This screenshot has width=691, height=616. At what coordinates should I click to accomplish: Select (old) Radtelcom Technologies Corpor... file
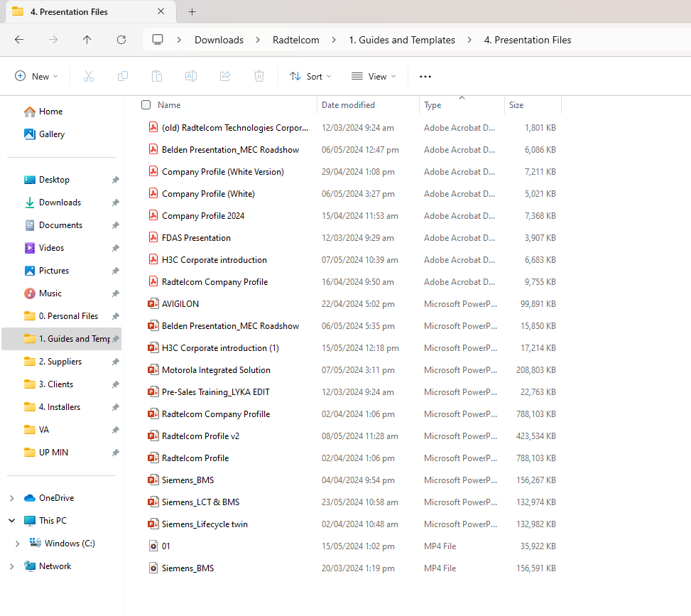click(x=235, y=127)
